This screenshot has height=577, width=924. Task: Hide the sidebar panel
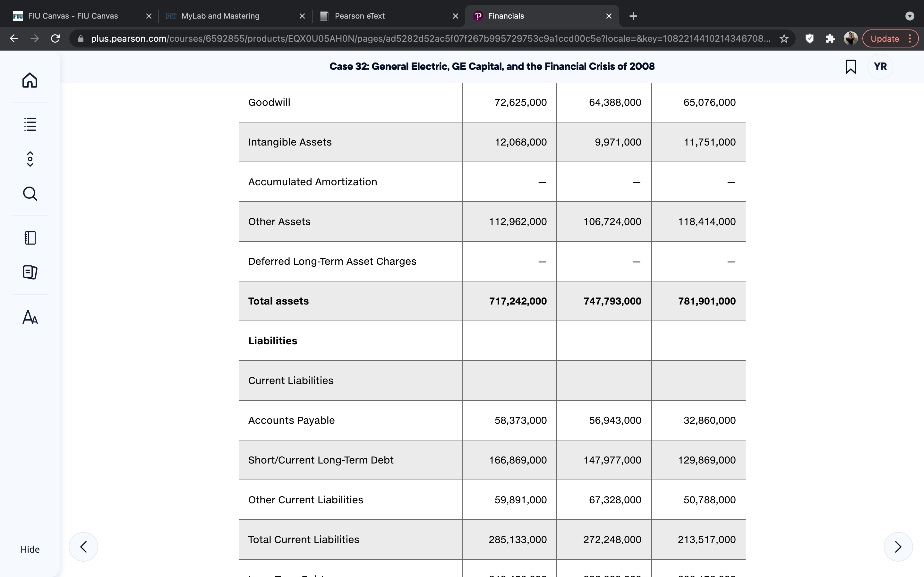pyautogui.click(x=30, y=549)
